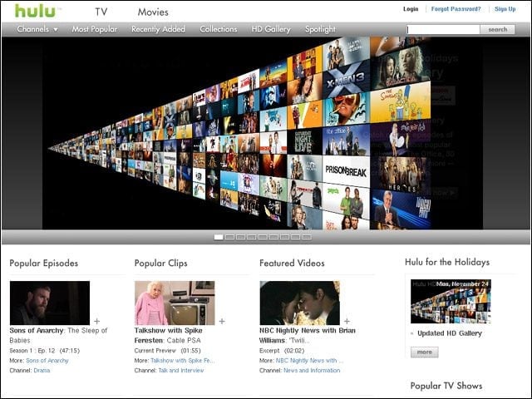Click Popular TV Shows heading
This screenshot has width=532, height=399.
pyautogui.click(x=446, y=386)
